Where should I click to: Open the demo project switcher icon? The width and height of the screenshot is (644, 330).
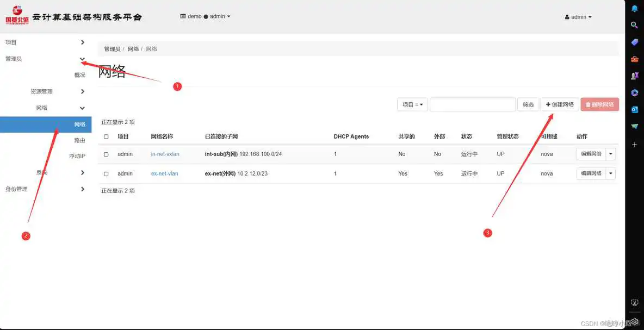point(182,16)
